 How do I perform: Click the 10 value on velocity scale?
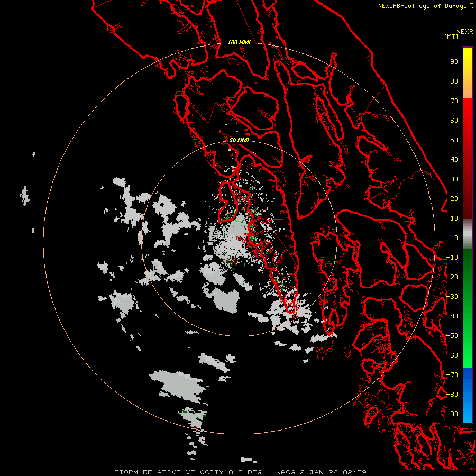click(x=454, y=218)
